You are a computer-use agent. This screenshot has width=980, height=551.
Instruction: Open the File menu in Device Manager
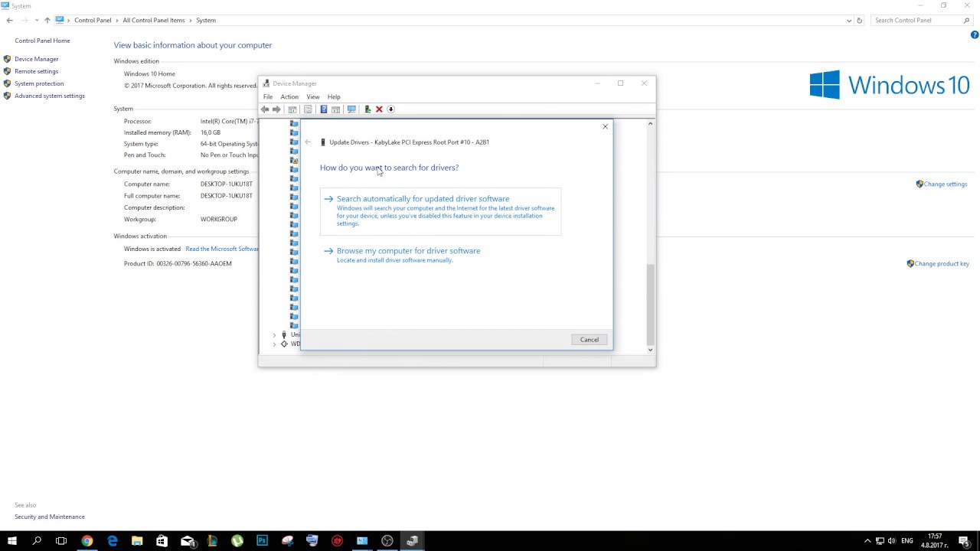click(x=268, y=97)
